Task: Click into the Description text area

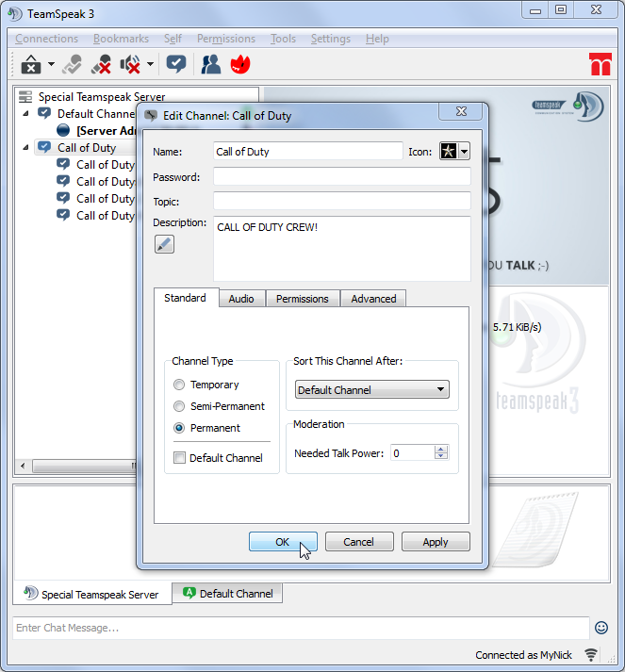Action: point(341,249)
